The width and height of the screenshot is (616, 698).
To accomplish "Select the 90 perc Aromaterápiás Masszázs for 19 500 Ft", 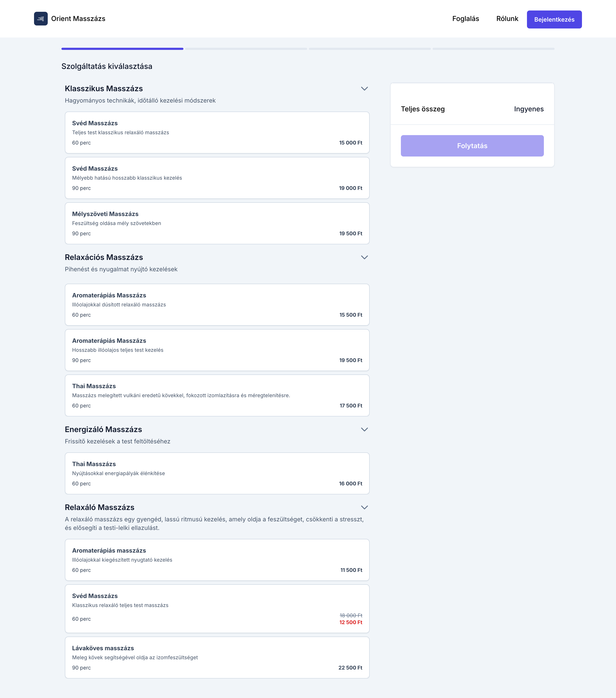I will pos(217,350).
